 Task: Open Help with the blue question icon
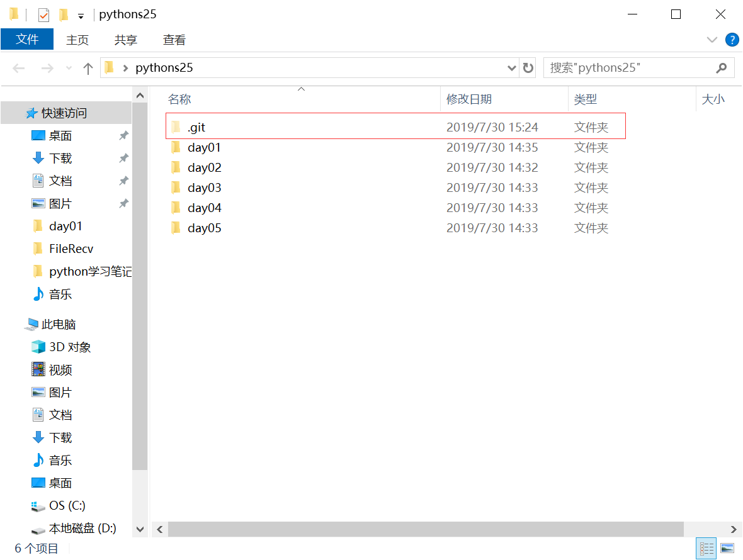(x=732, y=39)
